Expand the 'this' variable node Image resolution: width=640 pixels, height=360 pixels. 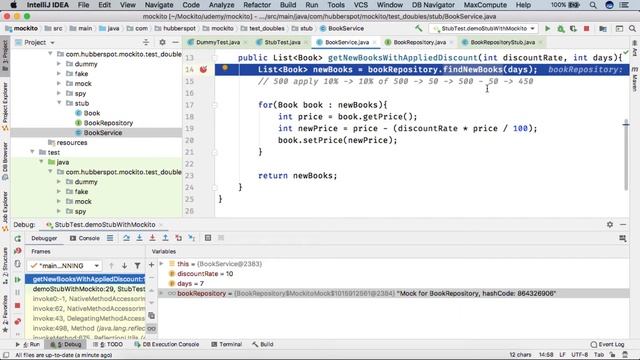tap(162, 264)
